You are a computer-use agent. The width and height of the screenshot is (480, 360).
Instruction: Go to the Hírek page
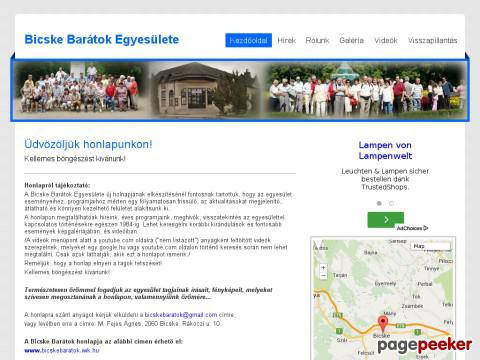tap(287, 40)
